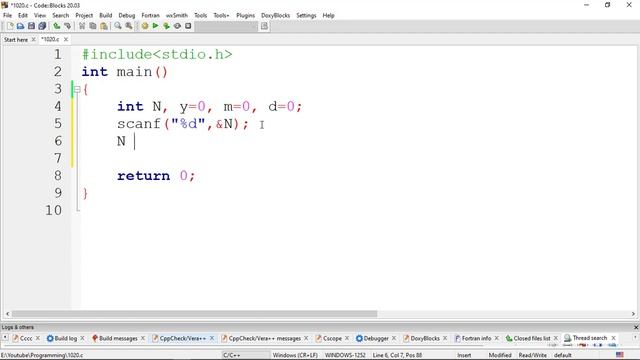Screen dimensions: 640x360
Task: Close the Build log tab
Action: (x=82, y=338)
